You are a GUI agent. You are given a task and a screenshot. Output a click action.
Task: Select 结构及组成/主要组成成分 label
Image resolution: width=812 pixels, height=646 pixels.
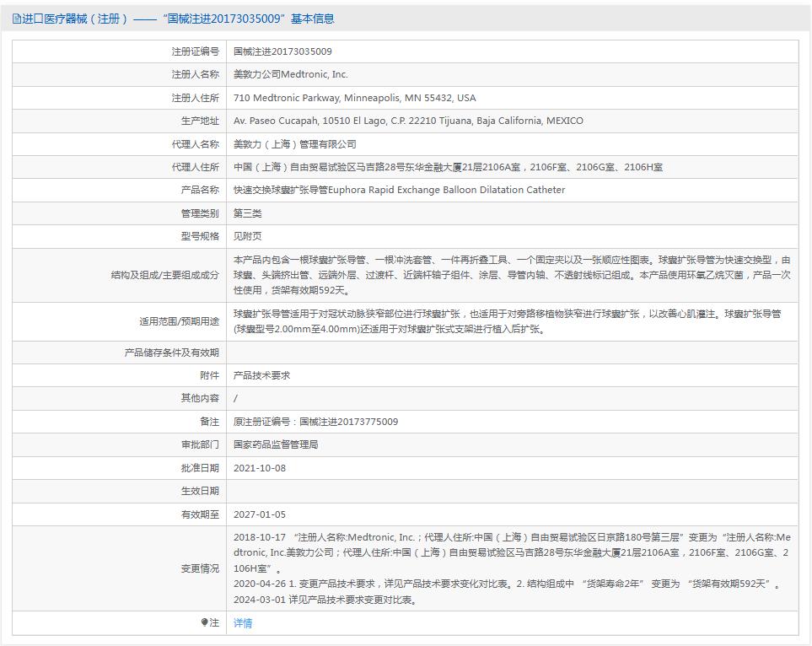tap(165, 275)
